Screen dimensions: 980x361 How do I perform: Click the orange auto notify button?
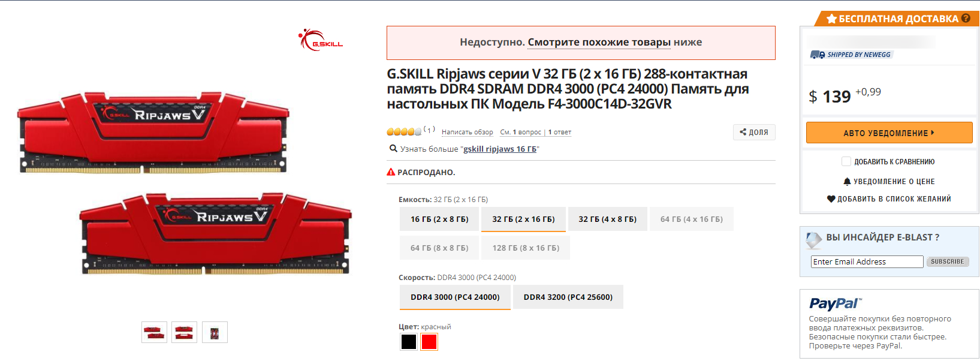[x=889, y=133]
